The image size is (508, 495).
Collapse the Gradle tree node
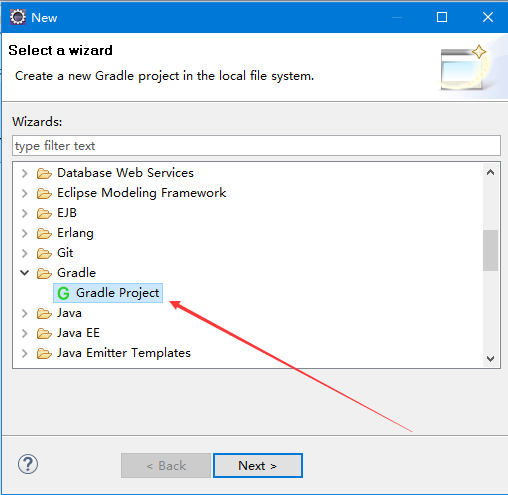point(24,273)
